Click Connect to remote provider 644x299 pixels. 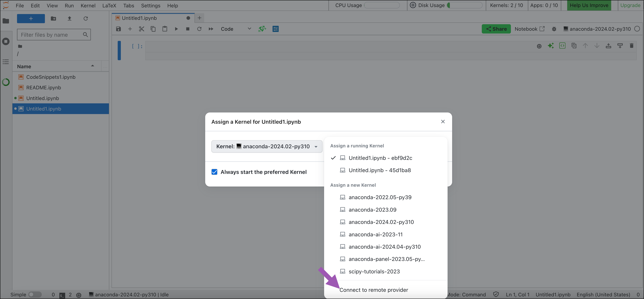(x=374, y=290)
